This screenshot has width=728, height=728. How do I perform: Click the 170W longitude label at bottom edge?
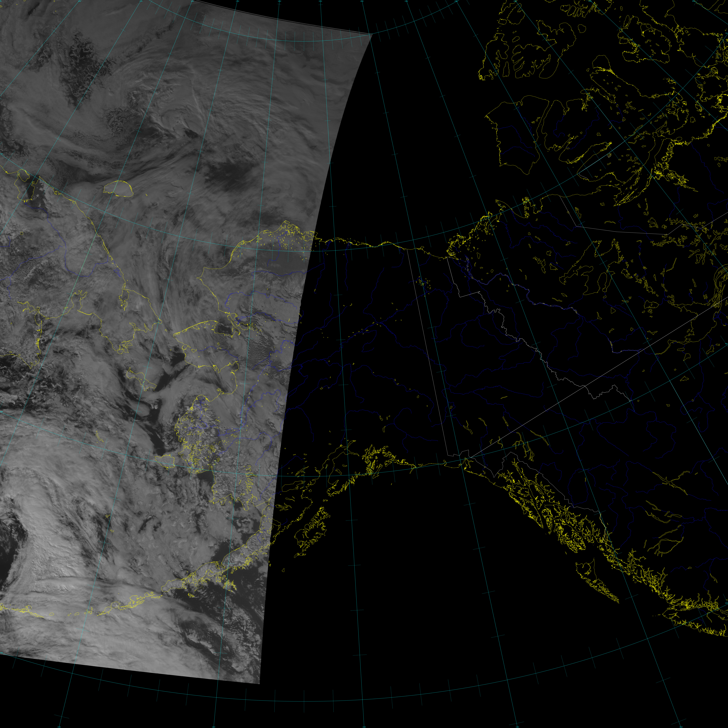pyautogui.click(x=59, y=727)
